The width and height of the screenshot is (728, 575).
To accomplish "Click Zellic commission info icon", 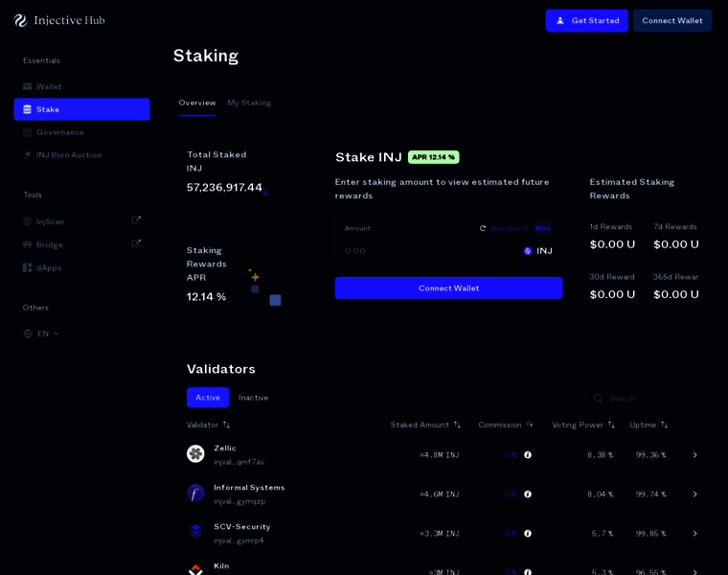I will pos(528,455).
